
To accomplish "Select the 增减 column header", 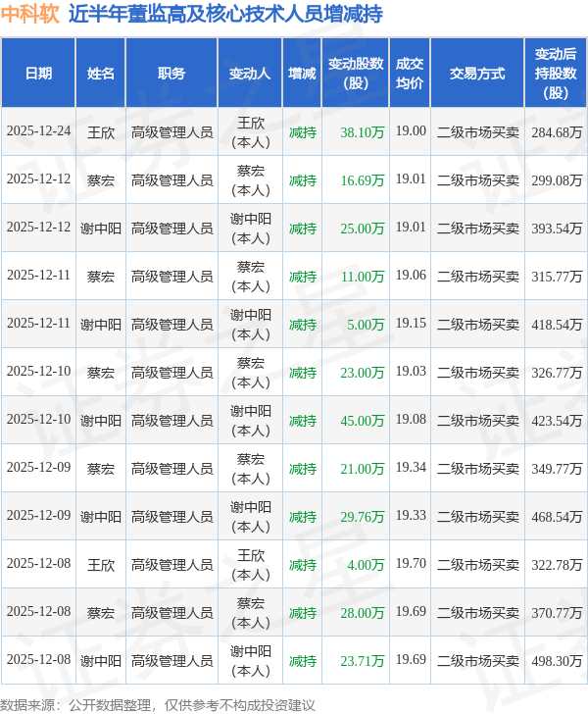I will pyautogui.click(x=302, y=73).
